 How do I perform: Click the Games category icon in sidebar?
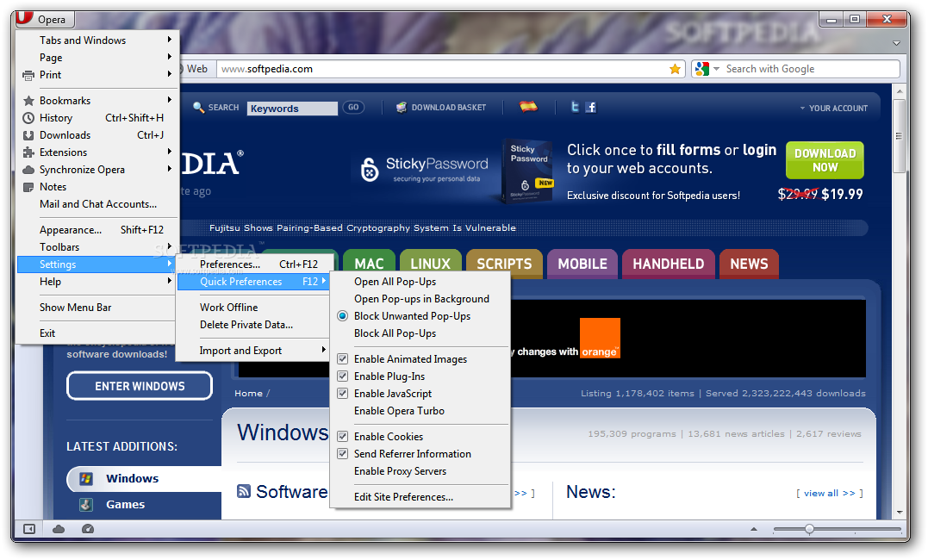click(86, 504)
